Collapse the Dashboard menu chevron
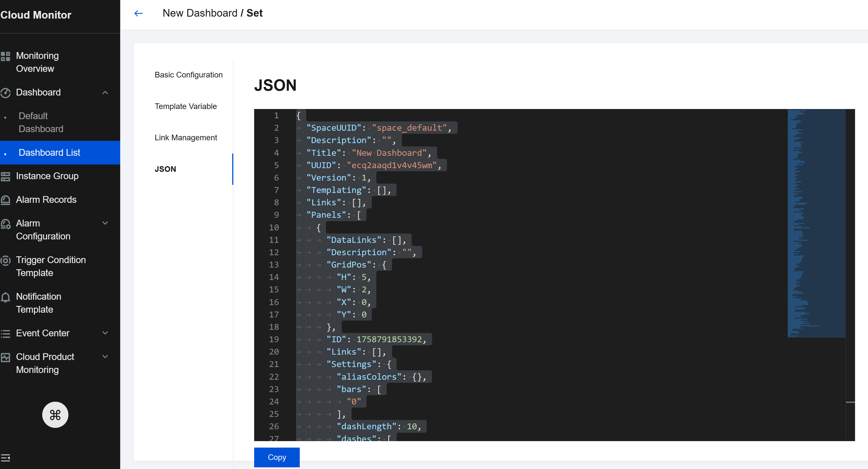Screen dimensions: 868x469 (105, 92)
